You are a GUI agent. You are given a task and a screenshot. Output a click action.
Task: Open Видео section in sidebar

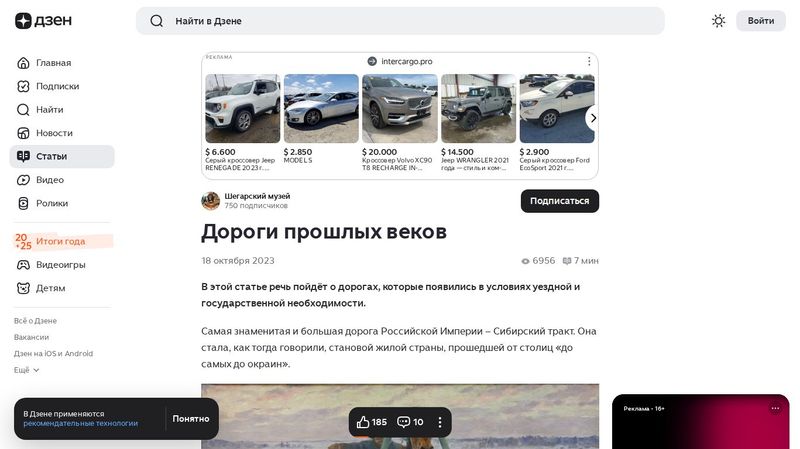coord(49,180)
